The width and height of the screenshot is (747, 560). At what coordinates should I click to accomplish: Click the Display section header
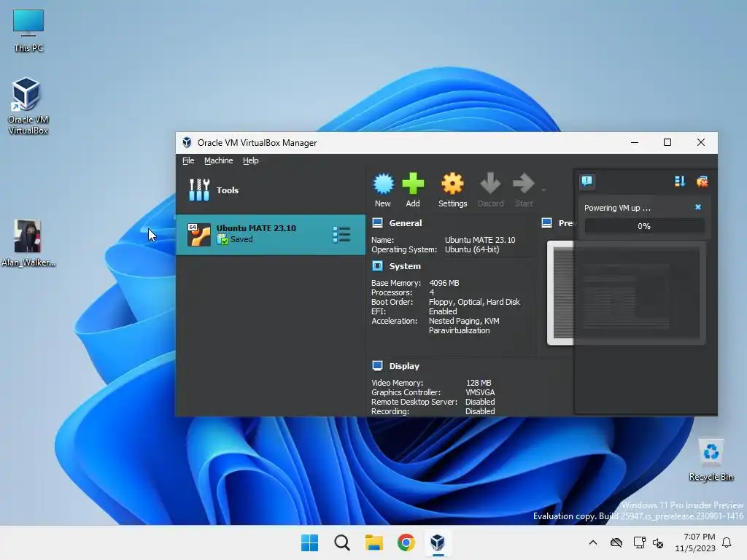click(x=404, y=366)
